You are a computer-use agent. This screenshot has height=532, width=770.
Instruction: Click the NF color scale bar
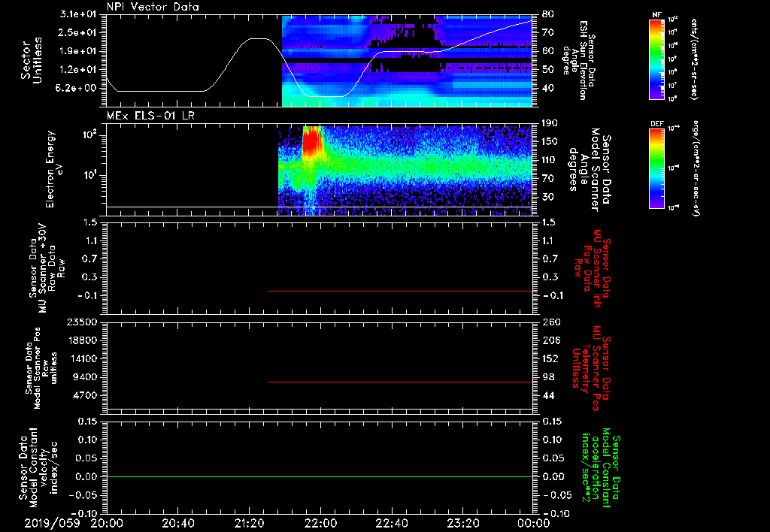pos(656,59)
